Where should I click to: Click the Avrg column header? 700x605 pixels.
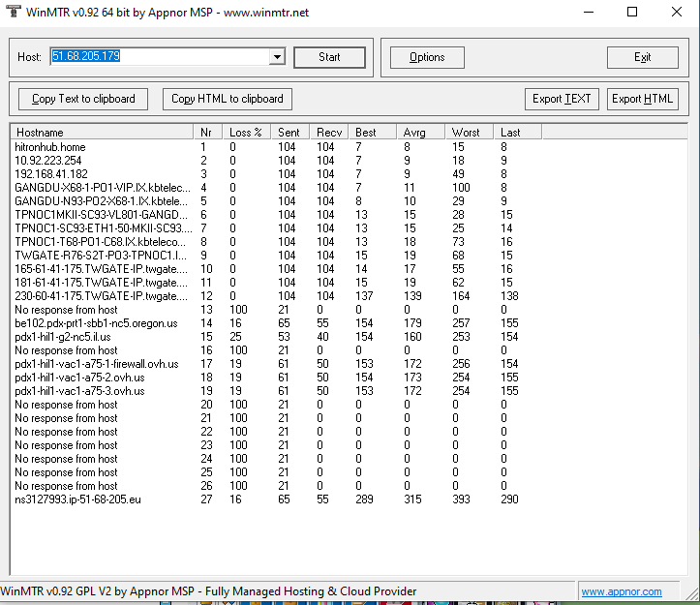(420, 132)
